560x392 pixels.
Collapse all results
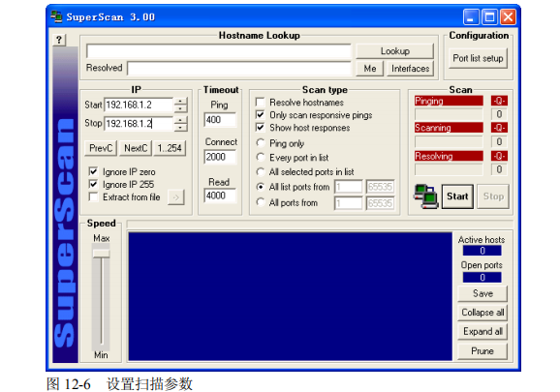[482, 313]
